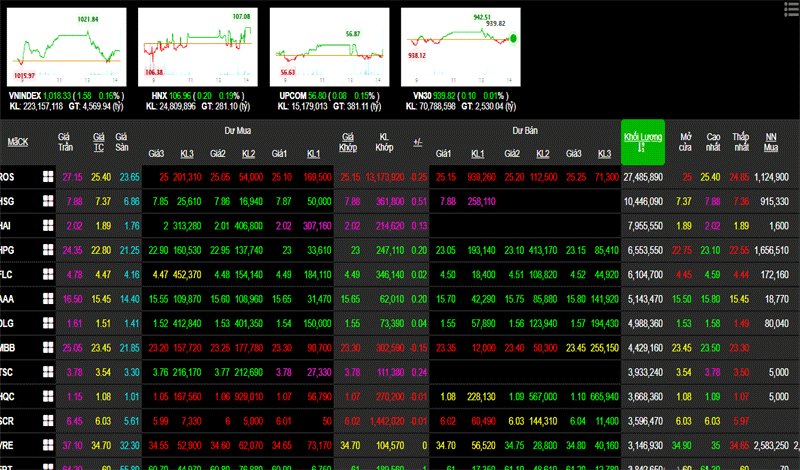This screenshot has height=470, width=800.
Task: Click the KL2 header under Dư Mua
Action: click(248, 154)
